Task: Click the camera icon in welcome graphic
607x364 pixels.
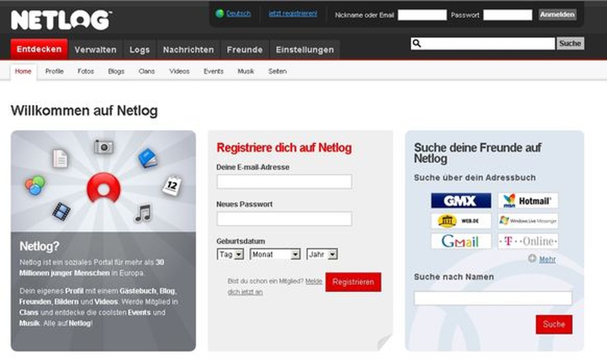Action: click(104, 147)
